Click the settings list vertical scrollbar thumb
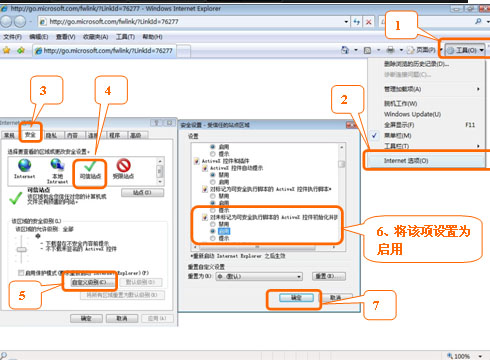 point(342,164)
